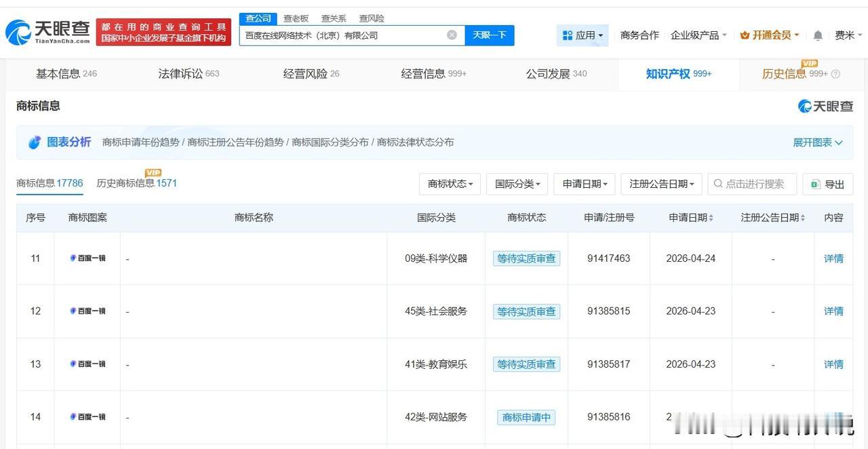Screen dimensions: 868x449
Task: Click the 商标法律状态分布 chart link
Action: click(x=415, y=142)
